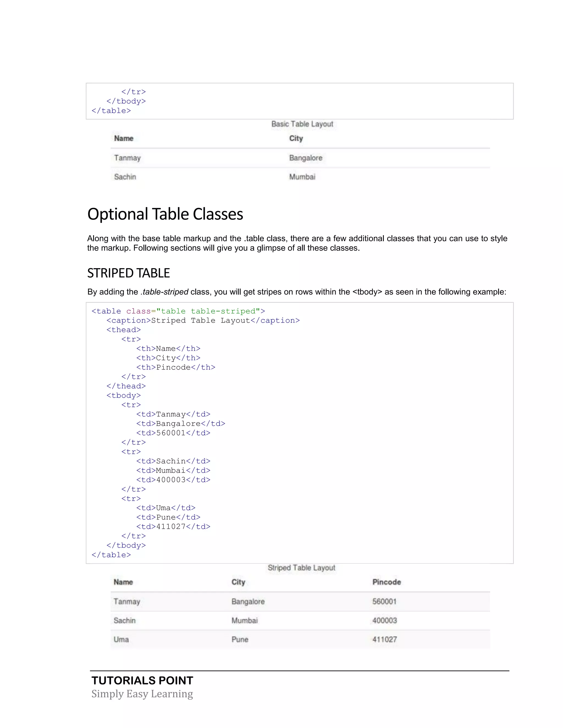Click "Mumbai" cell in the Basic Table Layout
The width and height of the screenshot is (563, 728).
302,177
